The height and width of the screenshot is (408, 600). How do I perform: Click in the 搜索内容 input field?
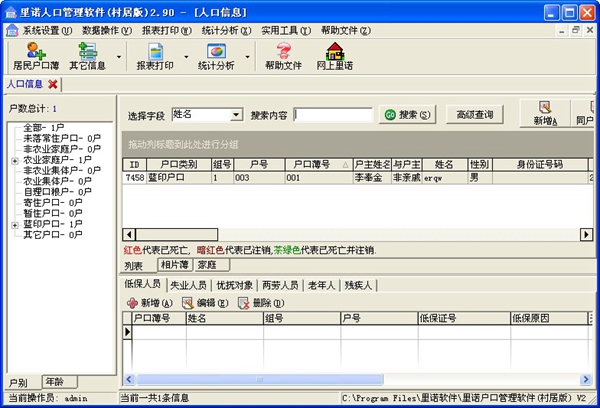point(333,114)
